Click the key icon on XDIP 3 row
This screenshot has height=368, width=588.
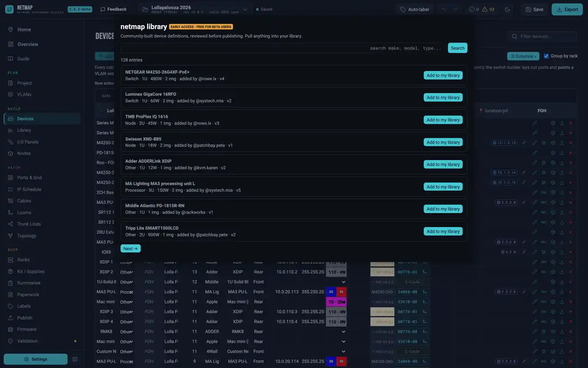[x=425, y=312]
